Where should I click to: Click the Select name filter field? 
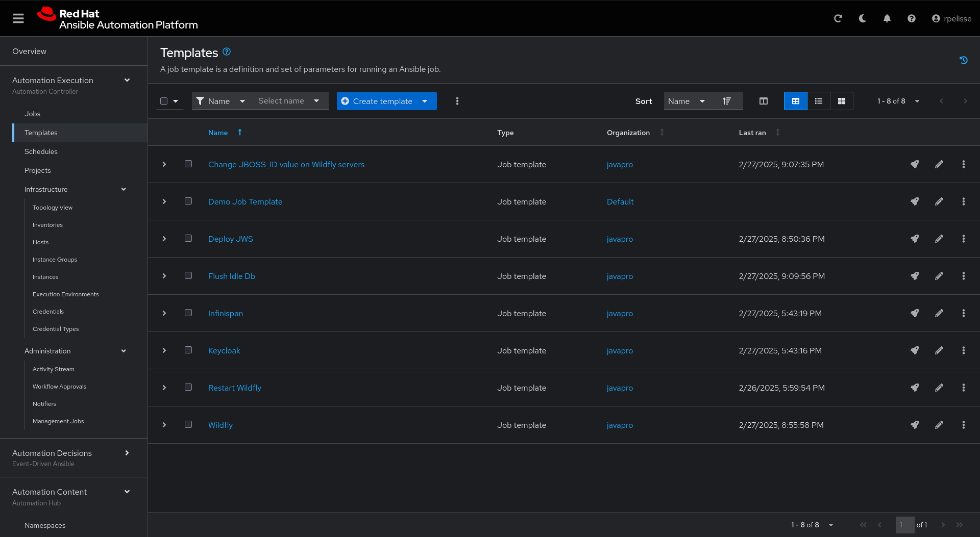[288, 101]
